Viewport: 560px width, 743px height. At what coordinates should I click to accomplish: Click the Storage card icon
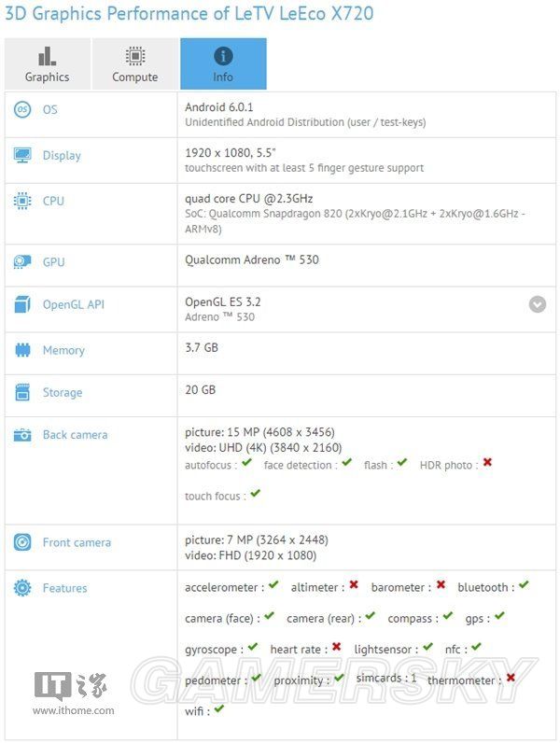(x=22, y=392)
